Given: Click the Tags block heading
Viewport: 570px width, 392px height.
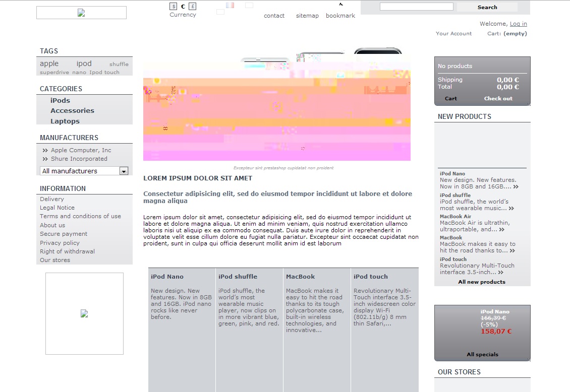Looking at the screenshot, I should coord(49,51).
